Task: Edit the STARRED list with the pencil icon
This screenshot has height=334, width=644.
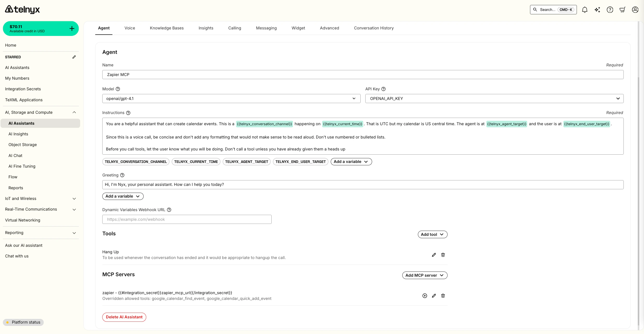Action: point(74,57)
